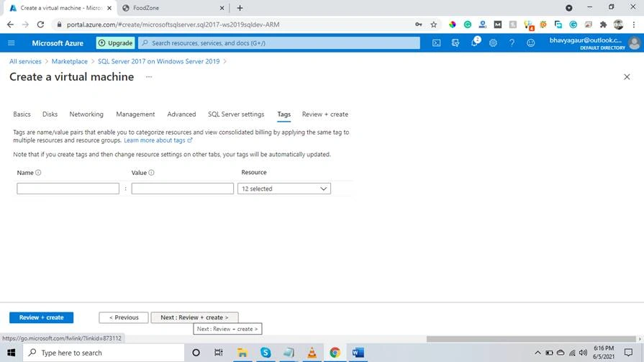644x362 pixels.
Task: Open Chrome three-dot menu
Action: (634, 24)
